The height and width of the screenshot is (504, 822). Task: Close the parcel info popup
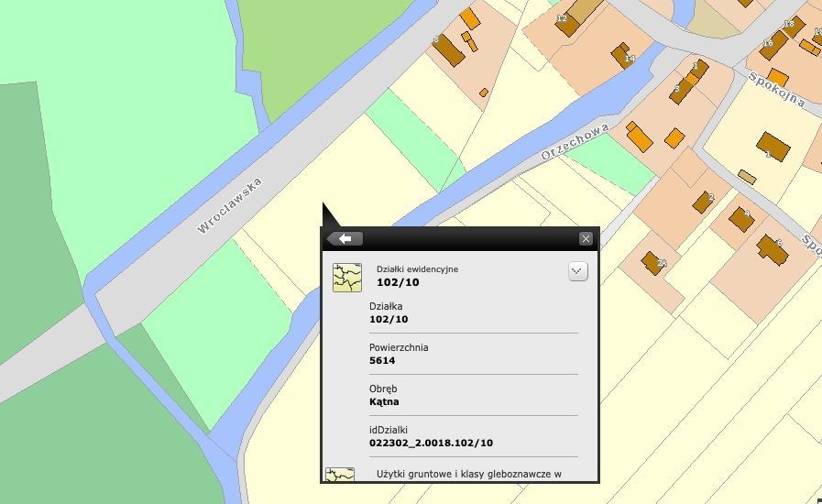586,239
